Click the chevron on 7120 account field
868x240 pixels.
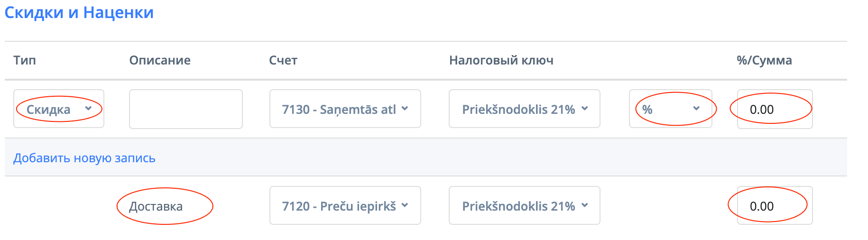tap(405, 205)
